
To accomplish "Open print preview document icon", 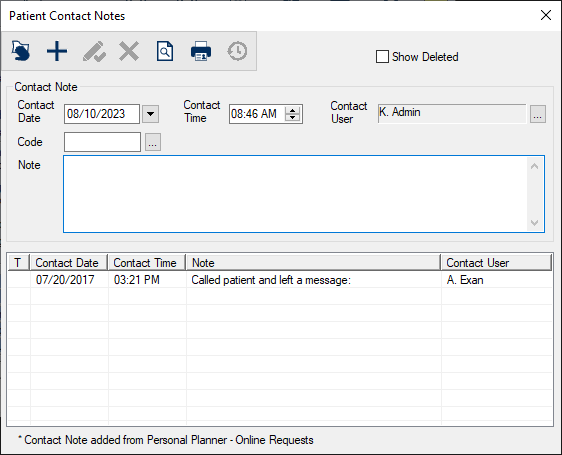I will click(165, 51).
